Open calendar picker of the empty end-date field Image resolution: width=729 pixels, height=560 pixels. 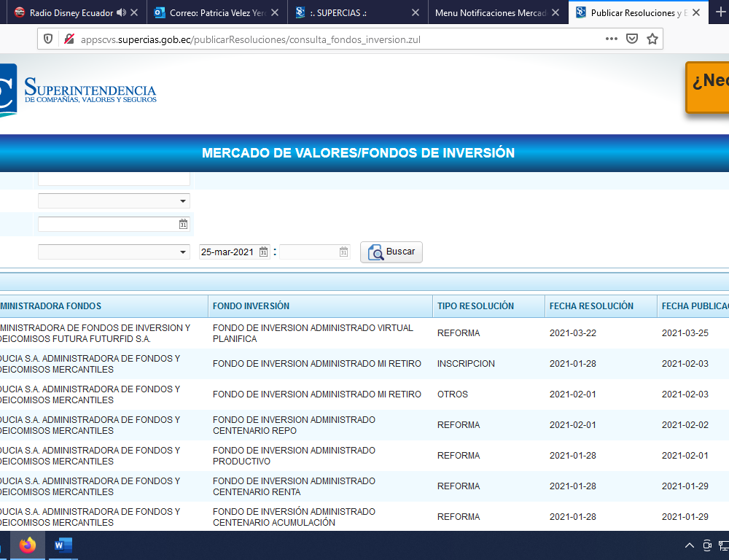(x=343, y=252)
